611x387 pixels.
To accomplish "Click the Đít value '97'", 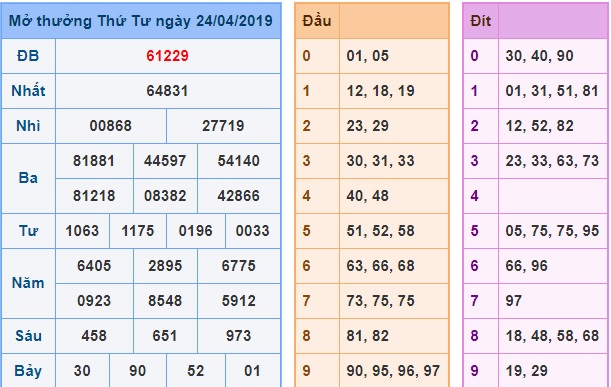I will [x=514, y=301].
